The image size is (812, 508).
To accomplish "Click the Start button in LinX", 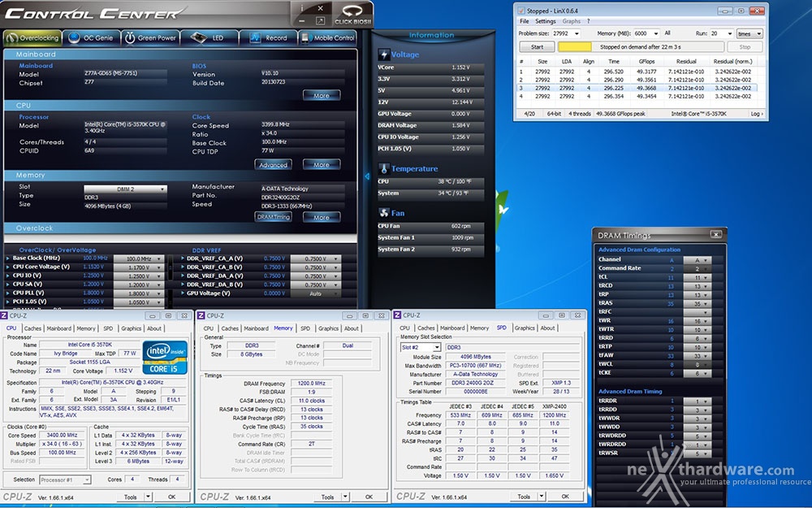I will (537, 46).
